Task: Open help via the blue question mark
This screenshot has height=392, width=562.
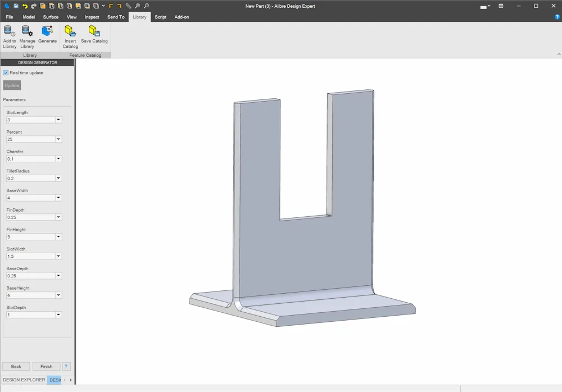Action: [557, 17]
